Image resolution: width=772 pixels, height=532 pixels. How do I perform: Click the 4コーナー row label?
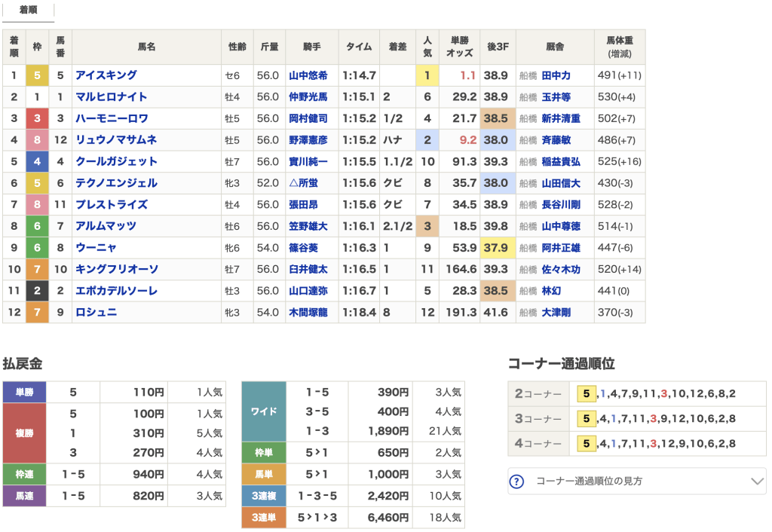(x=538, y=443)
